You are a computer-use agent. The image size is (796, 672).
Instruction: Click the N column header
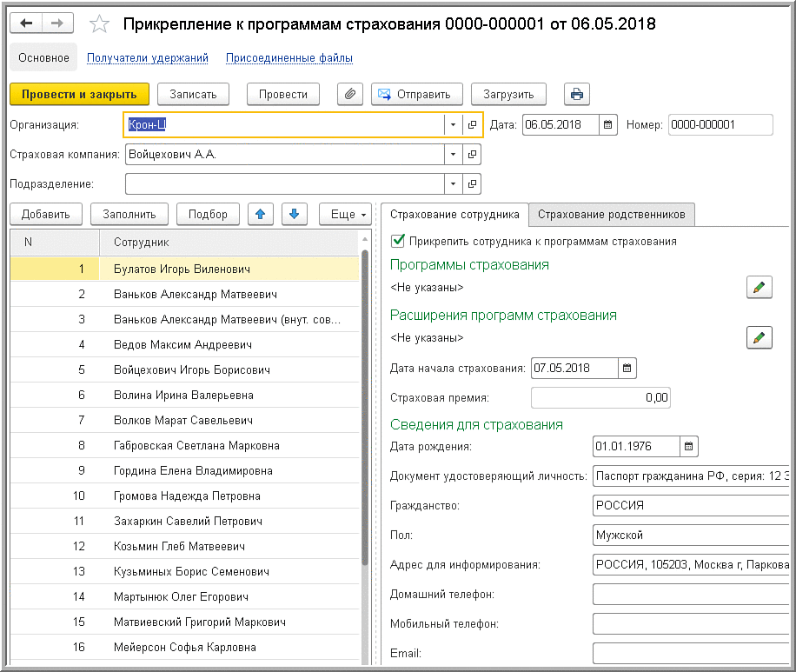55,243
